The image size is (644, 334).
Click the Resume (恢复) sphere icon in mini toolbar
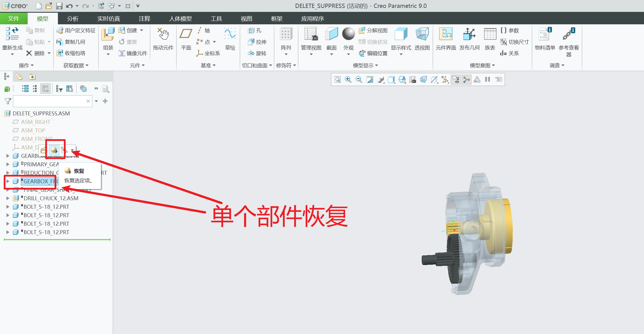pos(54,150)
